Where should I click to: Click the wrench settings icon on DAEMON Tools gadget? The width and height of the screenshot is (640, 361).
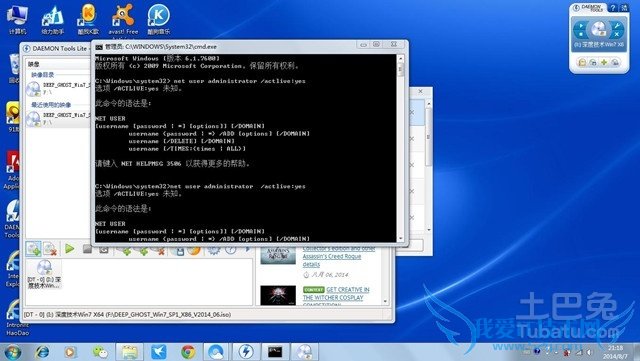pos(617,26)
